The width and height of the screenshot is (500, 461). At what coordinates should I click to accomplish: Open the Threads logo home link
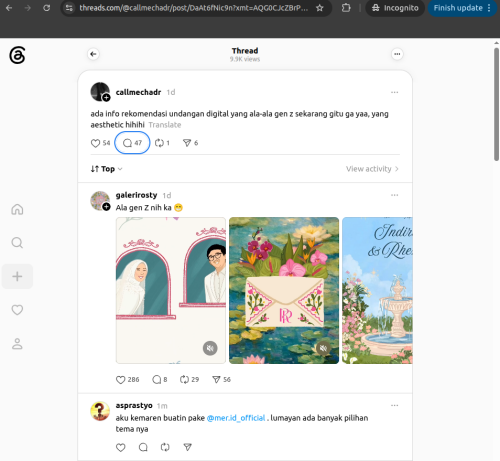pyautogui.click(x=17, y=55)
